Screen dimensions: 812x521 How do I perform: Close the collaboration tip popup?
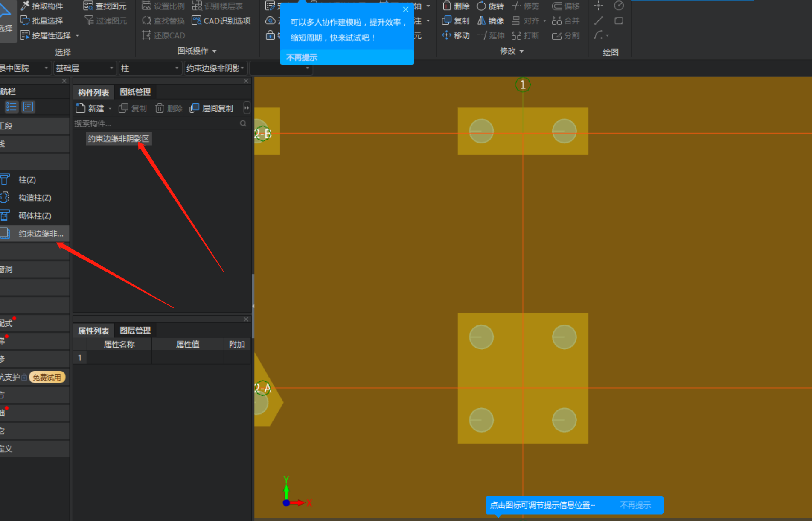coord(406,9)
